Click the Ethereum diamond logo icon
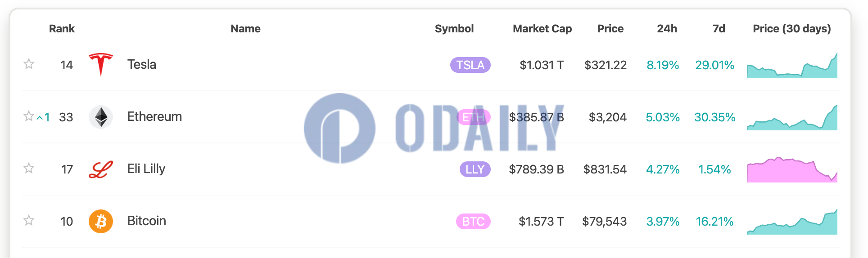868x258 pixels. [101, 117]
